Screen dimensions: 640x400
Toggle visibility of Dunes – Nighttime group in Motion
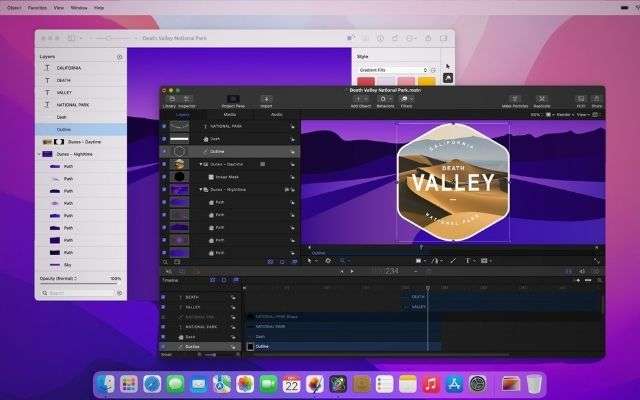tap(164, 189)
